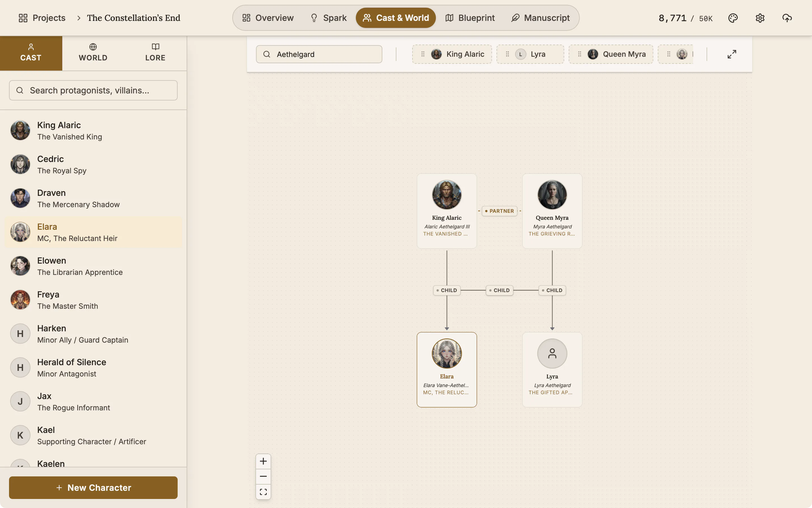Select the King Alaric chip in toolbar
Image resolution: width=812 pixels, height=508 pixels.
[x=452, y=54]
